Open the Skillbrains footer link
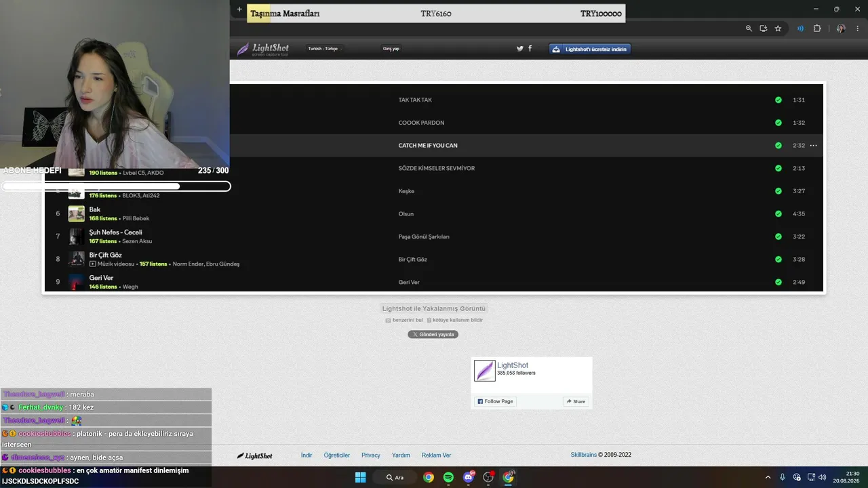The image size is (868, 488). pyautogui.click(x=583, y=455)
